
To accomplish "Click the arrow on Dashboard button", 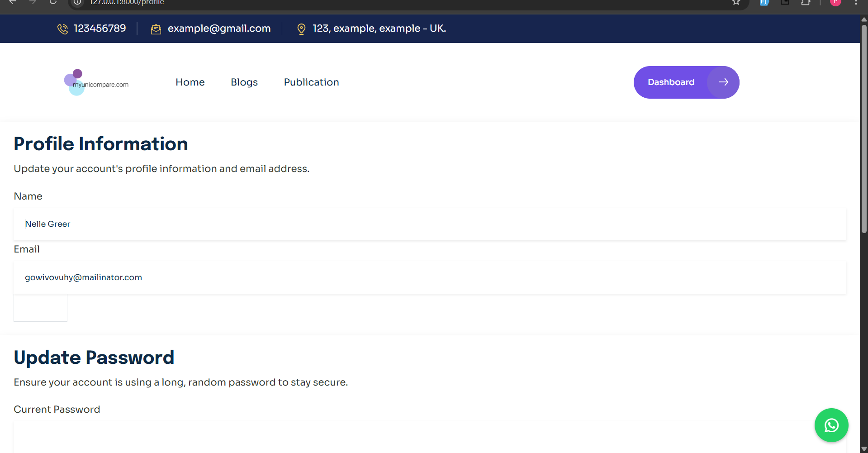I will pos(723,82).
